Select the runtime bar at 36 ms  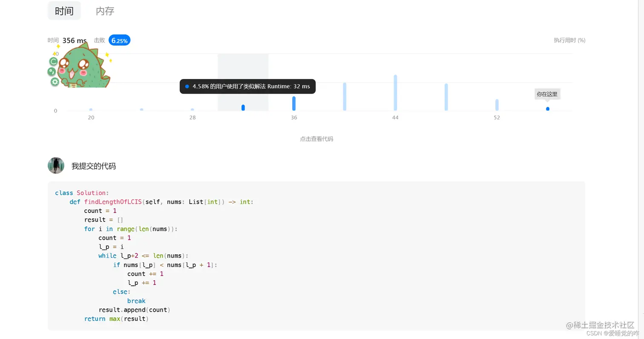pyautogui.click(x=294, y=103)
